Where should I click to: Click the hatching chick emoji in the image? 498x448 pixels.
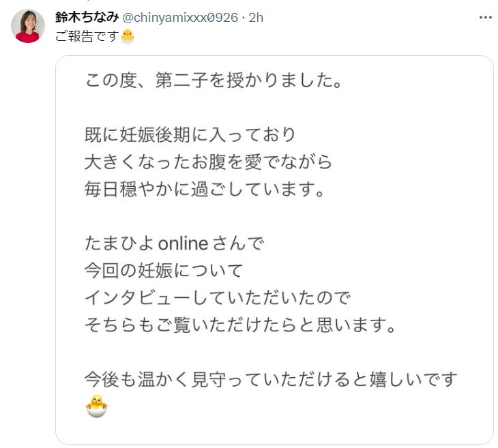97,406
